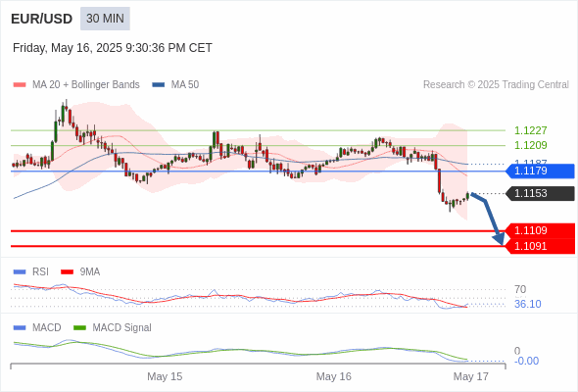Toggle the MACD Signal legend label

click(122, 328)
